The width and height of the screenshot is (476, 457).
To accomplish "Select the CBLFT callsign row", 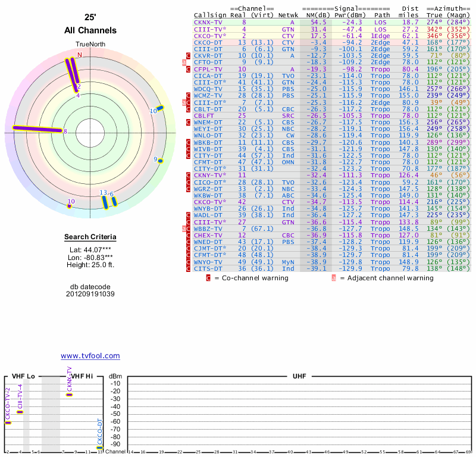I will tap(205, 115).
